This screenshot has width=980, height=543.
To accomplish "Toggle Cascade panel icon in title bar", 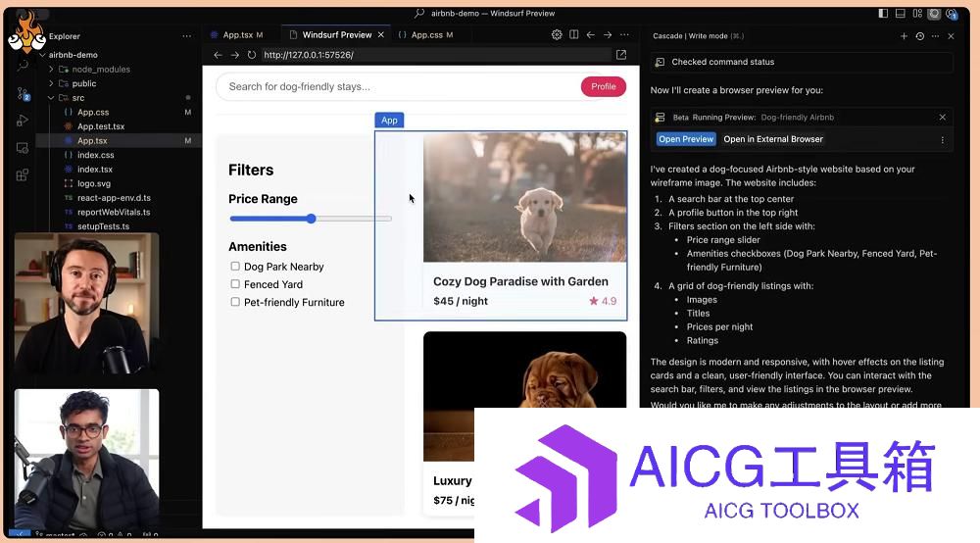I will click(934, 13).
